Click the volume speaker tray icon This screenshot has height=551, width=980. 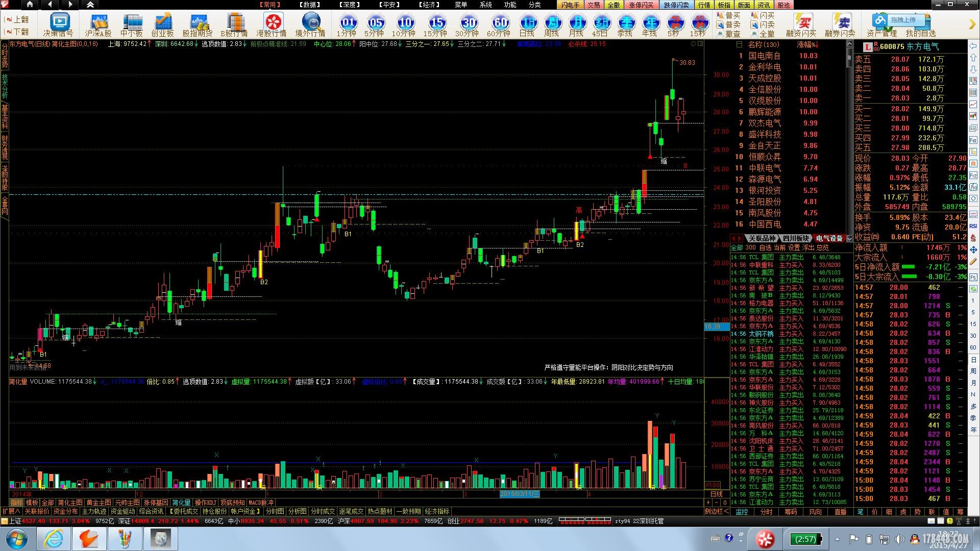coord(899,539)
